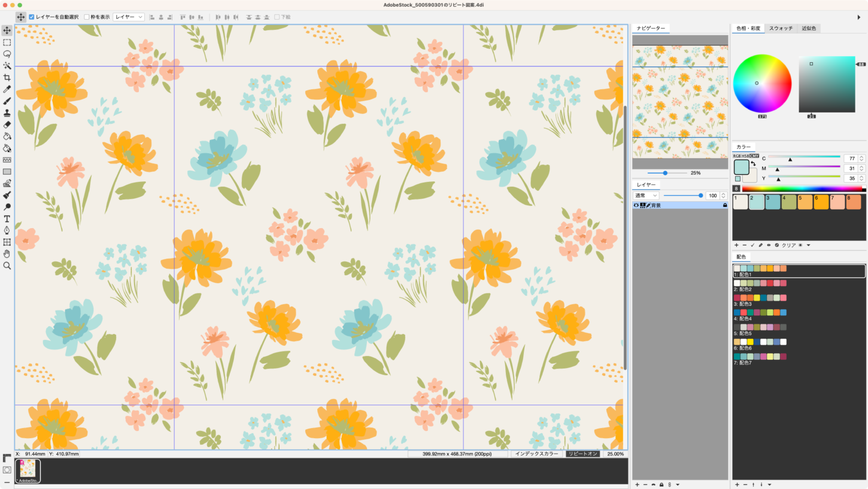
Task: Enable the 枠を表示 checkbox
Action: click(87, 17)
